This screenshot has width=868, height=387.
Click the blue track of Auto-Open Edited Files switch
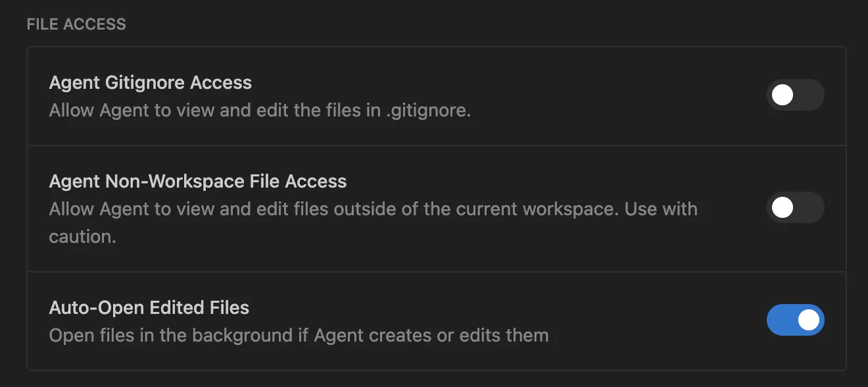pyautogui.click(x=781, y=320)
